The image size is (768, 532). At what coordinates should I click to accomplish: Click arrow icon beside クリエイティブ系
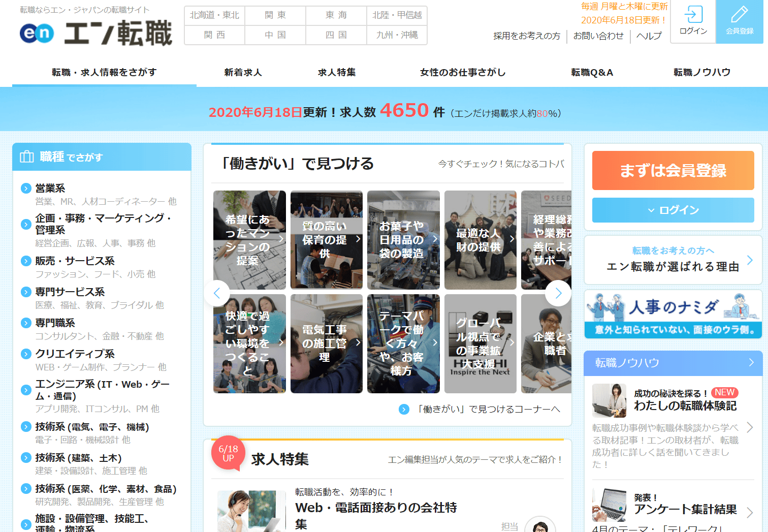[26, 354]
